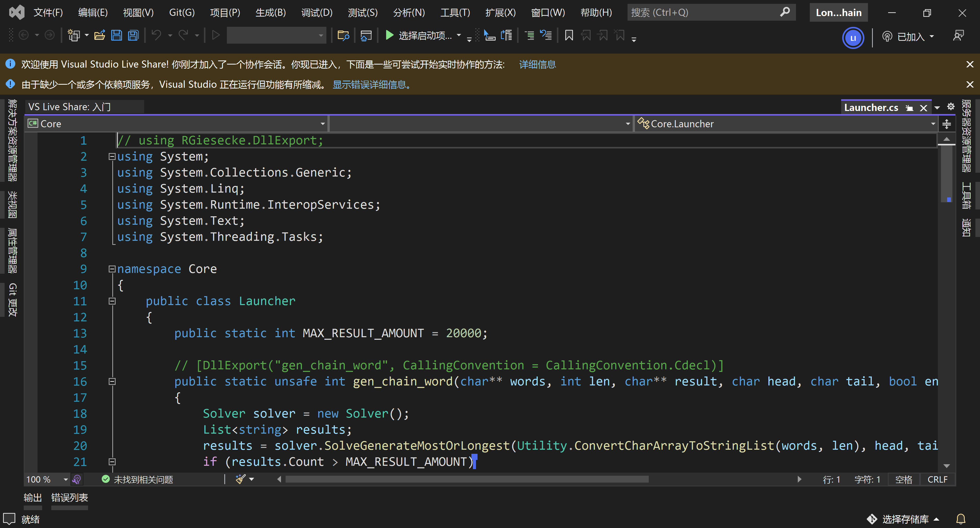Click the icon next to the cursor-with-line toolbar icon

[x=506, y=35]
